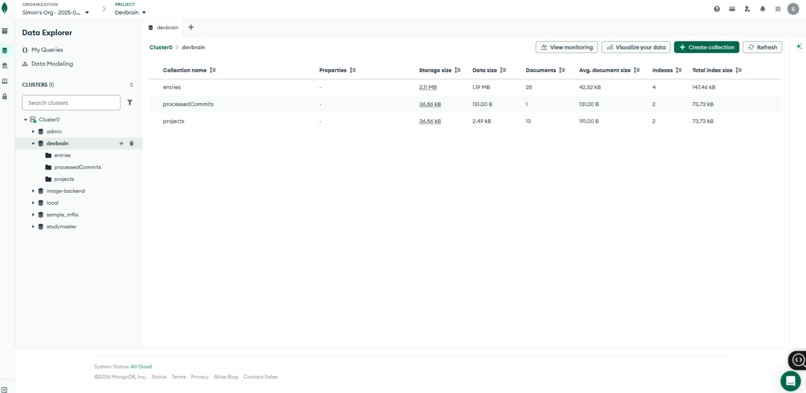The image size is (806, 393).
Task: Sort by Total index size icon
Action: pos(738,70)
